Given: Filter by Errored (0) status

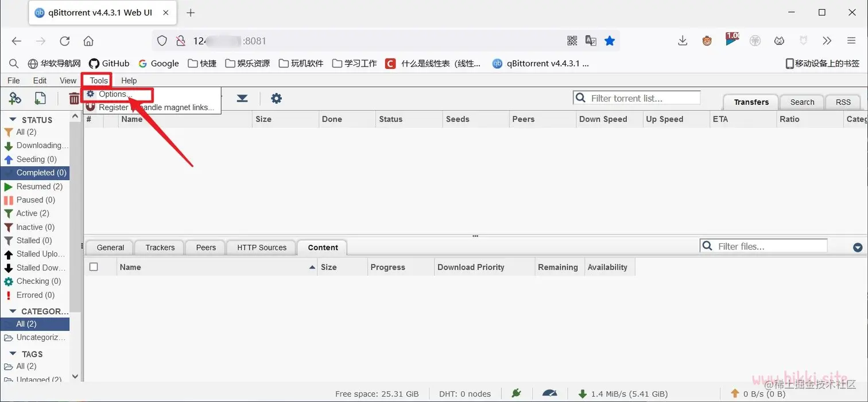Looking at the screenshot, I should click(x=35, y=295).
